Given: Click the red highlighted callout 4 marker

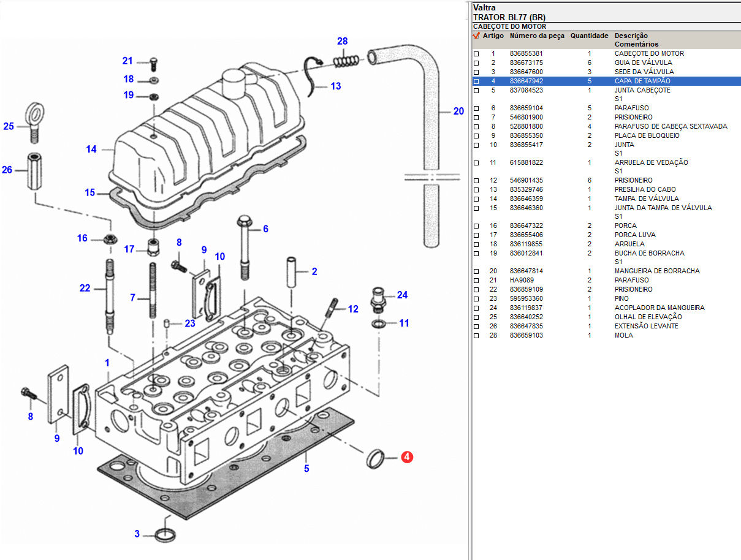Looking at the screenshot, I should pos(407,457).
